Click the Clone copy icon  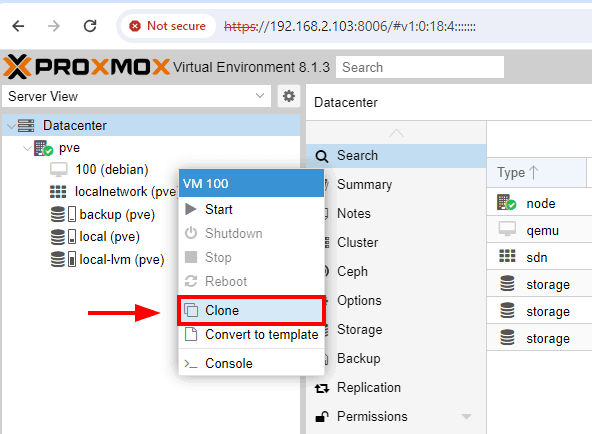pos(191,310)
